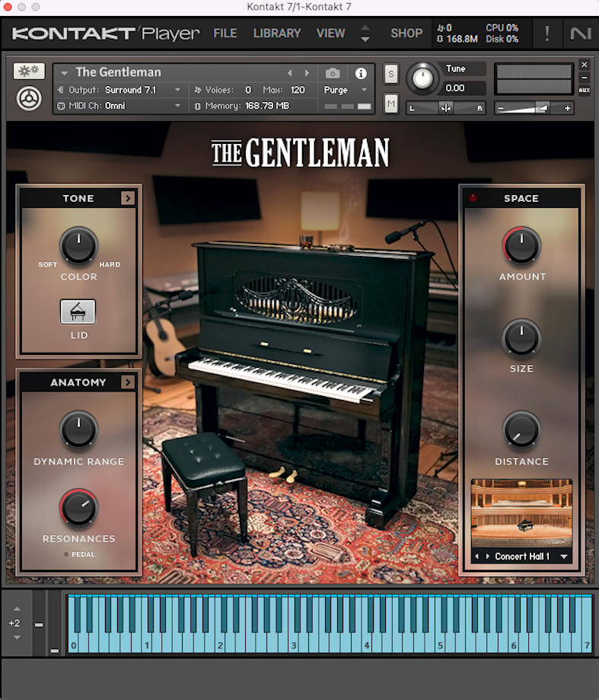Open the instrument info icon
The width and height of the screenshot is (599, 700).
coord(361,73)
